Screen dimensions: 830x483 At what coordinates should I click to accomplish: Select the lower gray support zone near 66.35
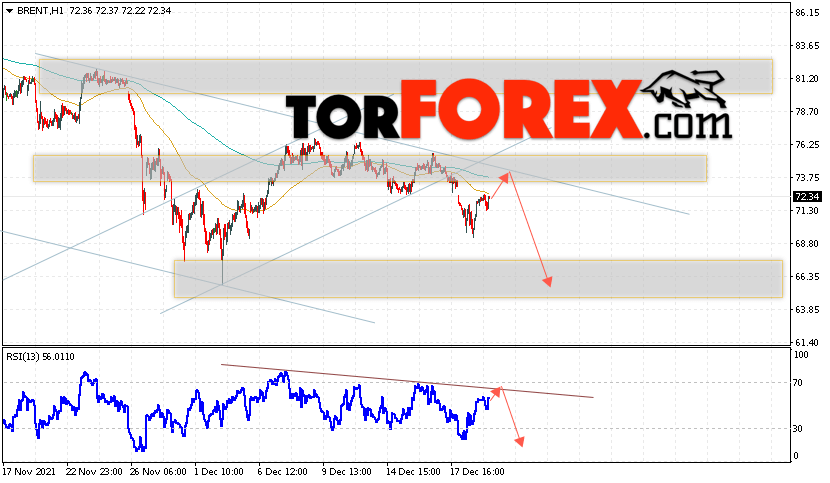tap(478, 279)
